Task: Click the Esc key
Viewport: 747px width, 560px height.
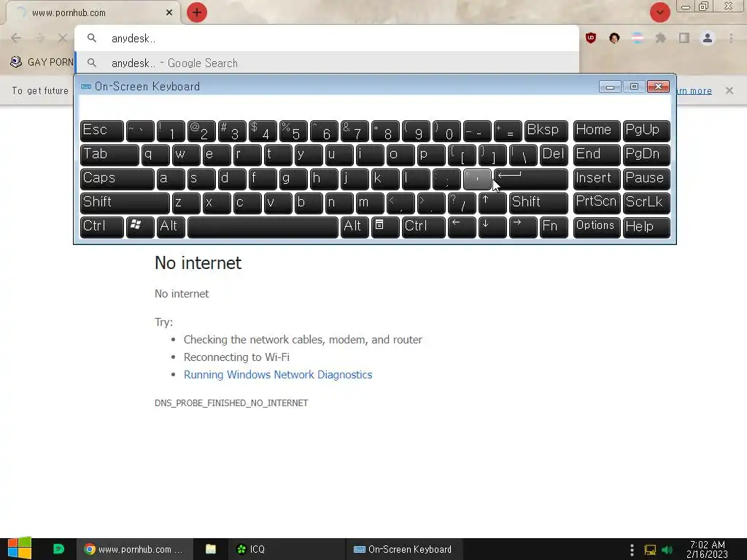Action: [x=102, y=131]
